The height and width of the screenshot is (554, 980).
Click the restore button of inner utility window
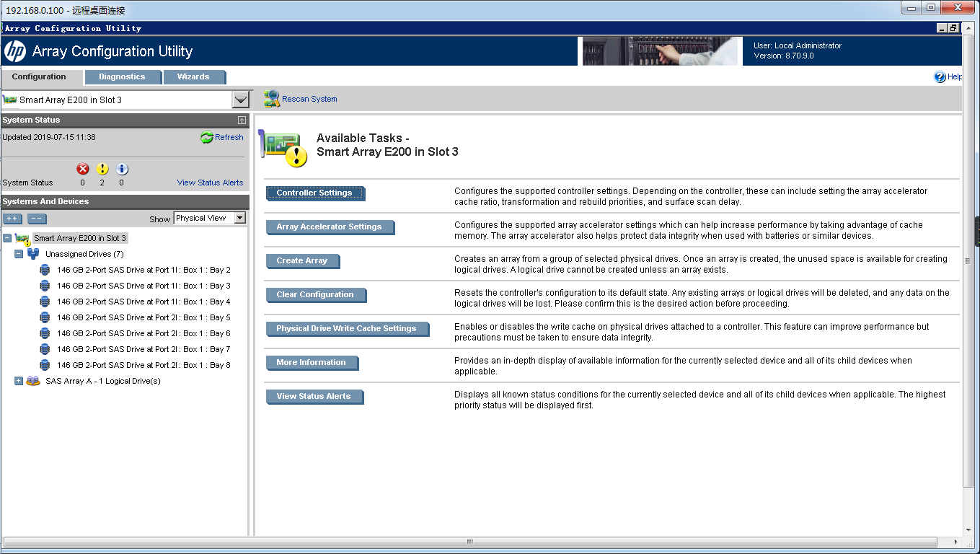953,28
